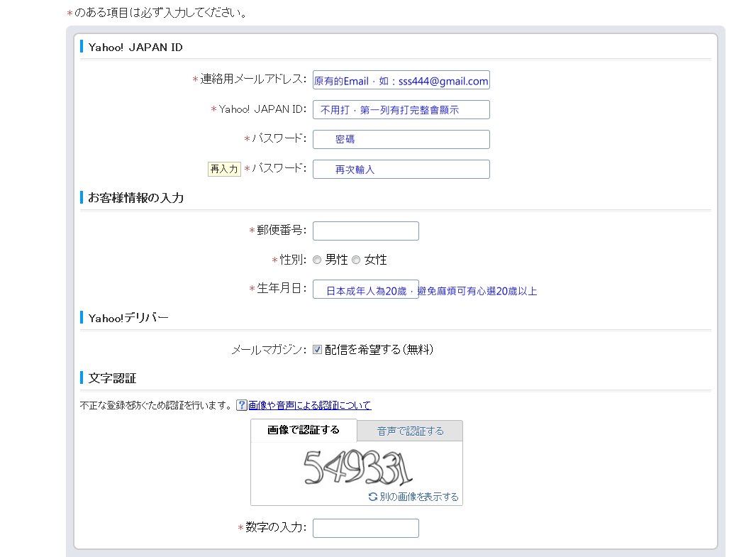756x557 pixels.
Task: Click the 別の画像を表示する link text
Action: coord(418,497)
